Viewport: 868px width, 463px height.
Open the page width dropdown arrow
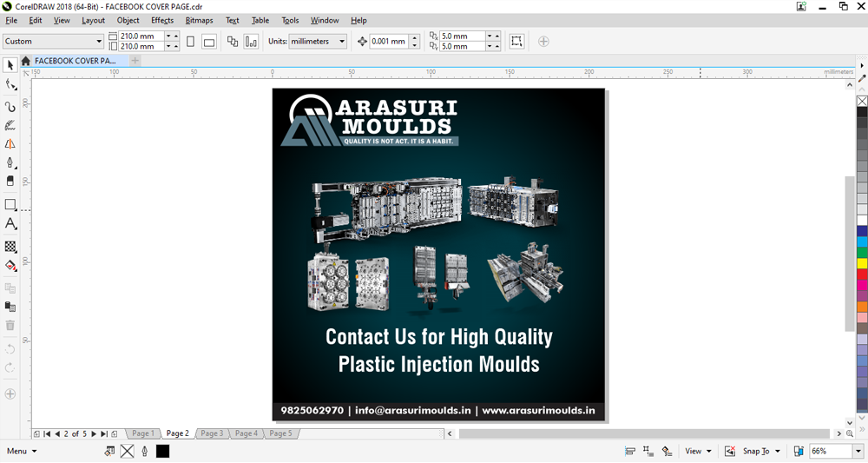[x=168, y=36]
